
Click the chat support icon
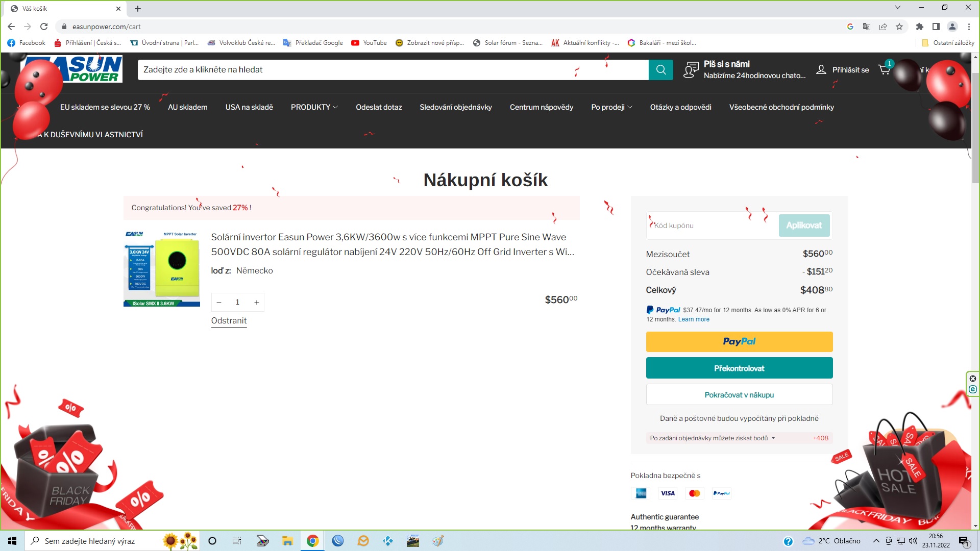point(691,70)
